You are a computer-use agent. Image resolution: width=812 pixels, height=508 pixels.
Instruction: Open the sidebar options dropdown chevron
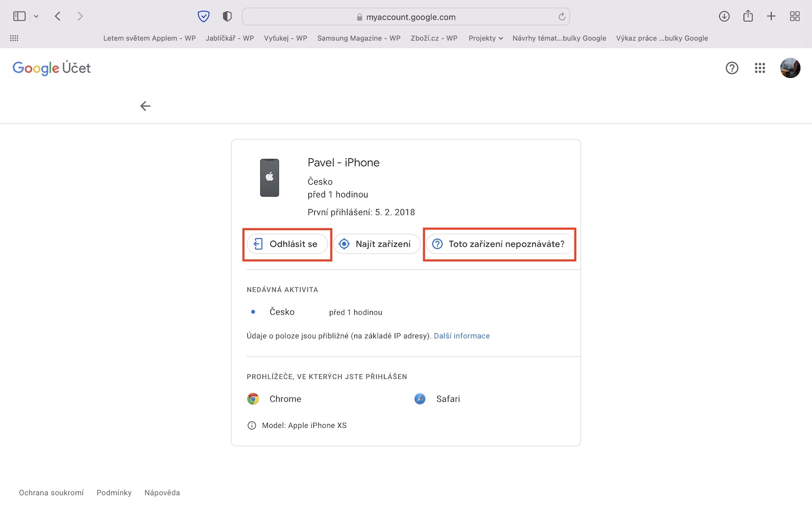36,17
